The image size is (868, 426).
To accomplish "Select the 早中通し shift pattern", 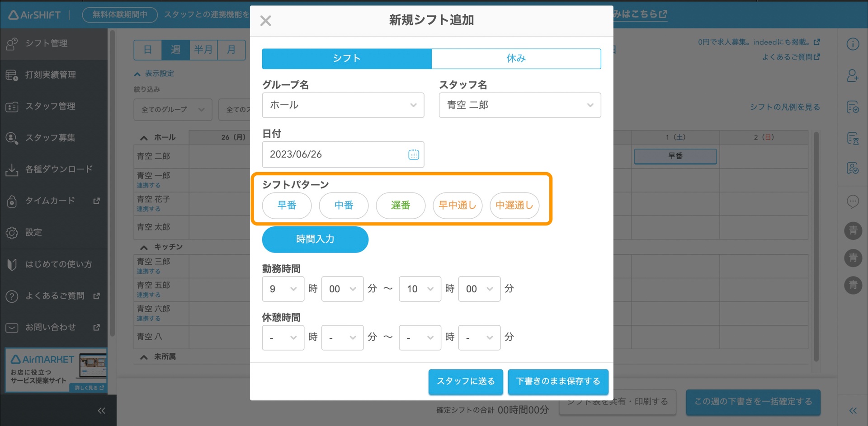I will click(x=457, y=206).
